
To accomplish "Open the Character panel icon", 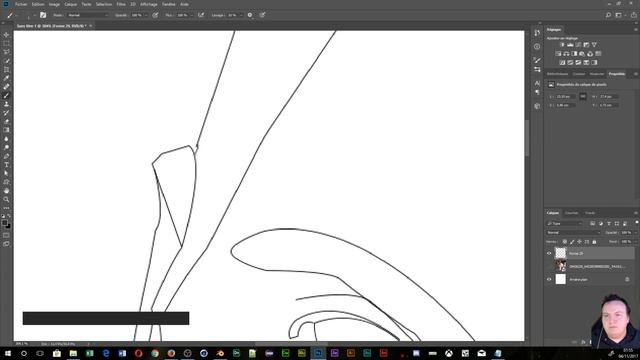I will point(537,83).
